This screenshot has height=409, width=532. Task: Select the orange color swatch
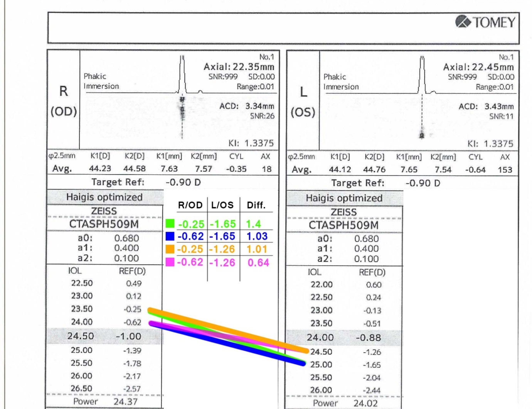click(x=170, y=249)
